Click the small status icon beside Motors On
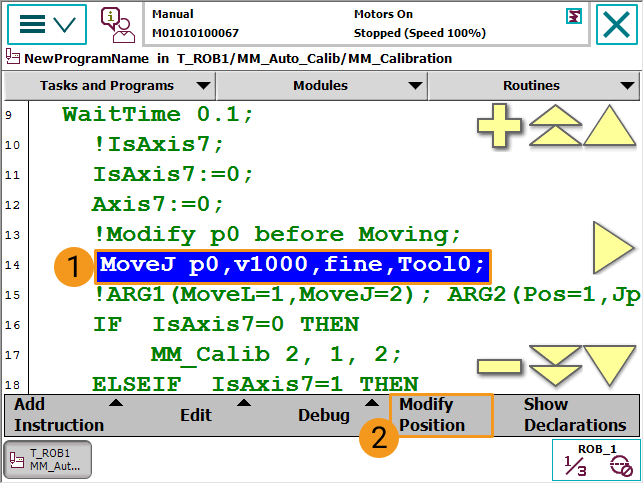 coord(574,17)
